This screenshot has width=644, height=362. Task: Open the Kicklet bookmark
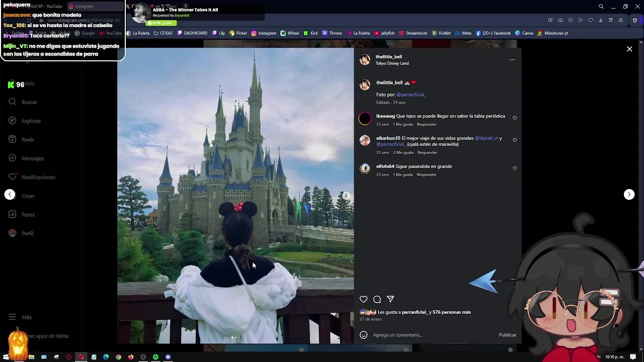tap(441, 33)
